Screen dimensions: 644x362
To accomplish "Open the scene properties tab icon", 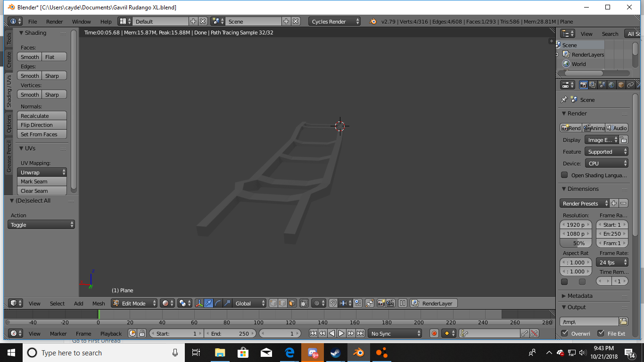I will [x=602, y=85].
